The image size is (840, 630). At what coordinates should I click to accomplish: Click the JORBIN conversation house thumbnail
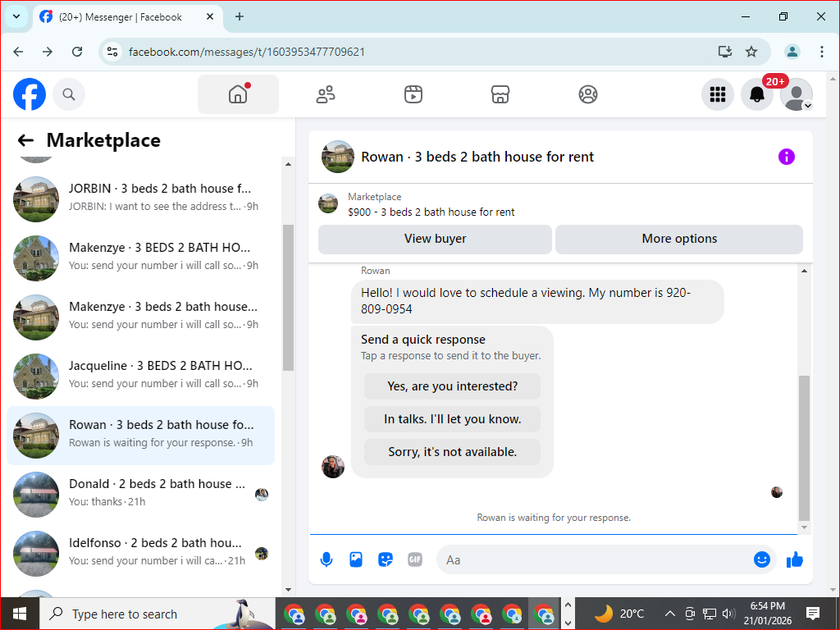click(x=36, y=199)
